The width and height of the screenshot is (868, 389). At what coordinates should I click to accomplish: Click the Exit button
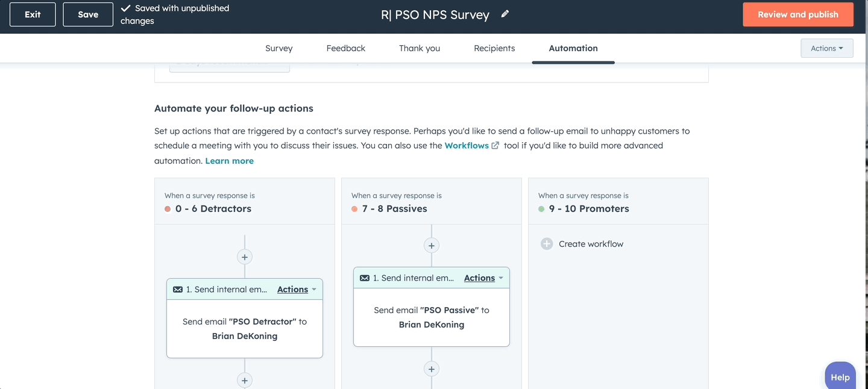pos(33,14)
